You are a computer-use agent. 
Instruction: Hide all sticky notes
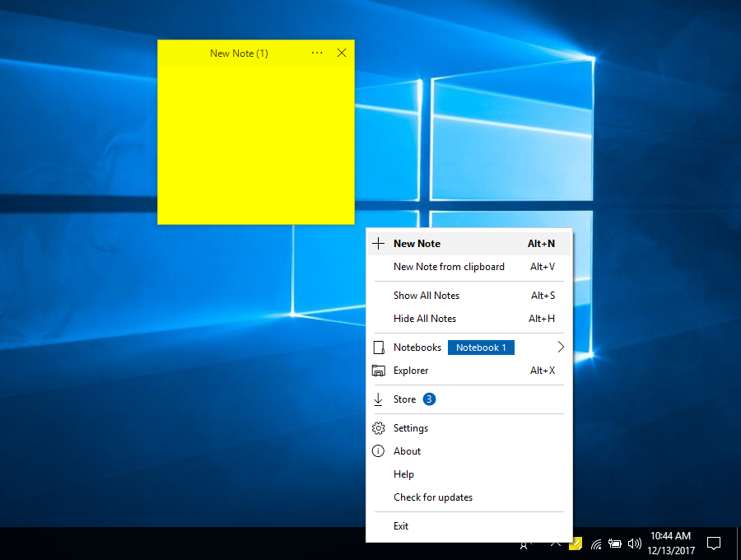tap(424, 319)
